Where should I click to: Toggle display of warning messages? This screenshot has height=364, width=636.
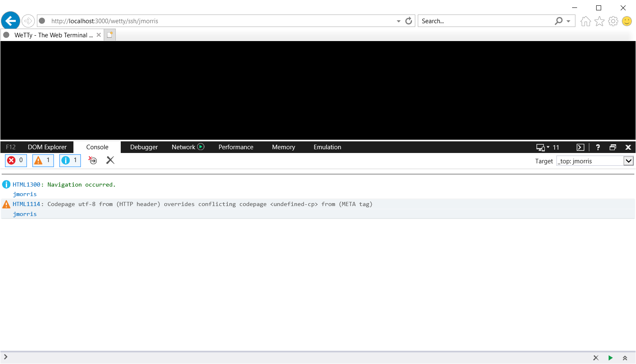pos(43,160)
